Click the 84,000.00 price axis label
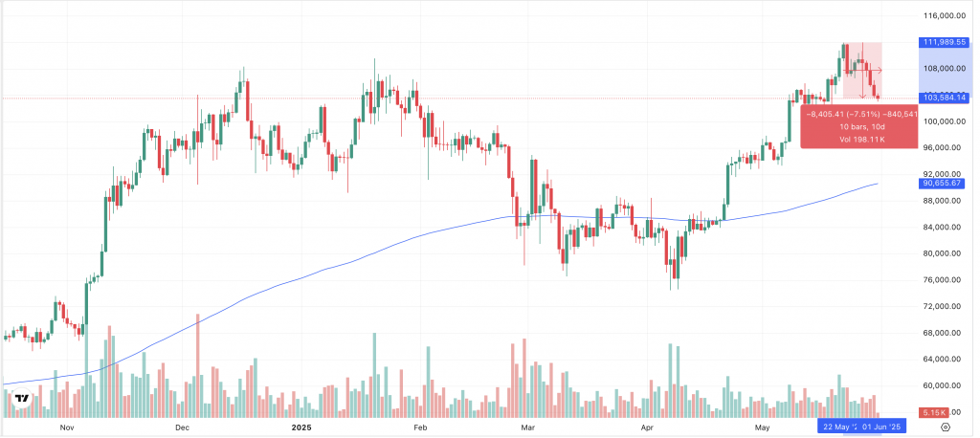 pos(941,227)
